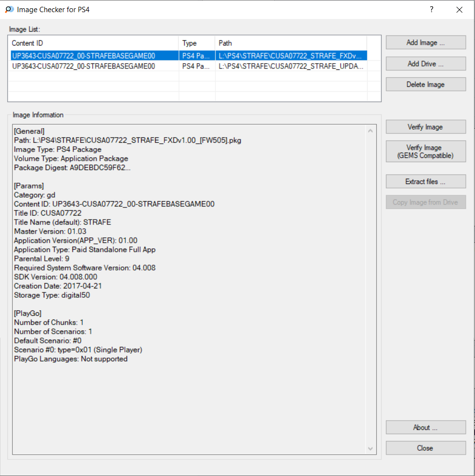This screenshot has height=476, width=475.
Task: Click the Creation Date: 2017-04-21 line
Action: tap(58, 286)
